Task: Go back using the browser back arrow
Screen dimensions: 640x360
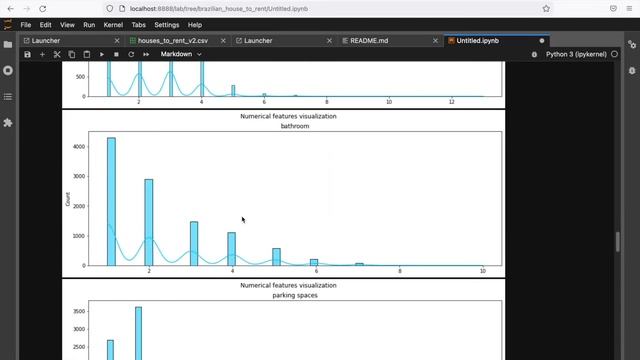Action: point(11,9)
